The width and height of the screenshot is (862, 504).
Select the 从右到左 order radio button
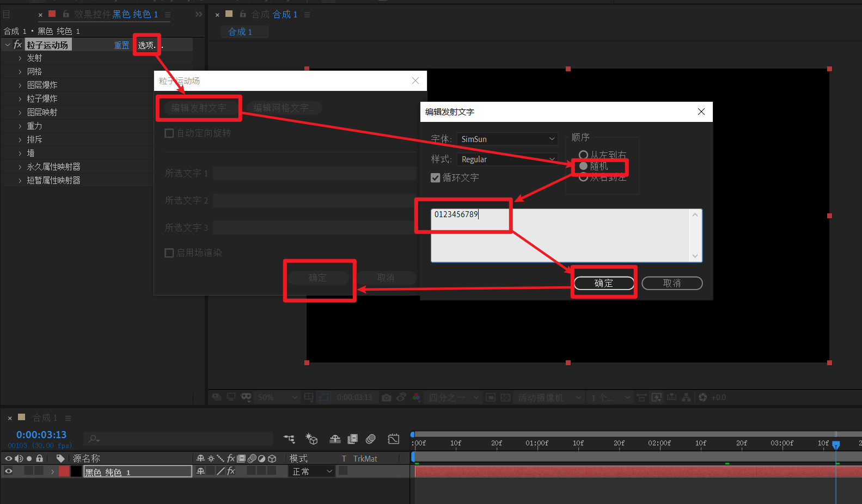[x=583, y=177]
